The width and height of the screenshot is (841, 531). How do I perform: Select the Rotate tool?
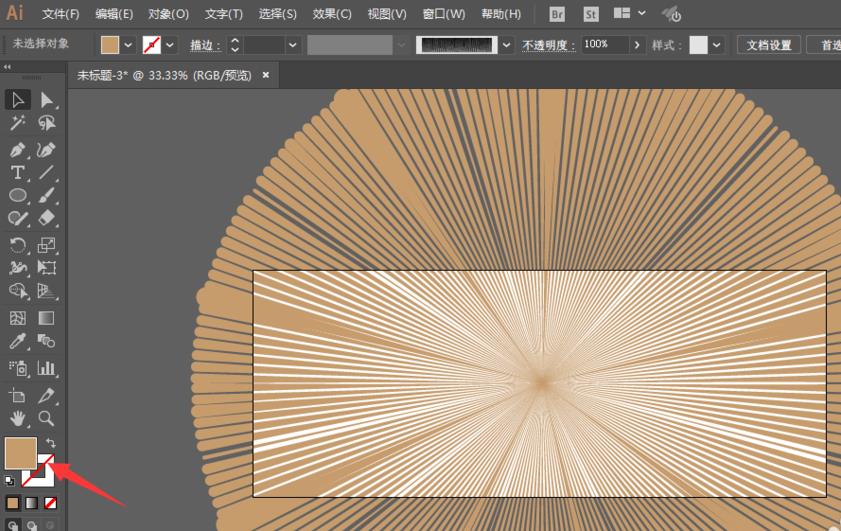coord(17,245)
